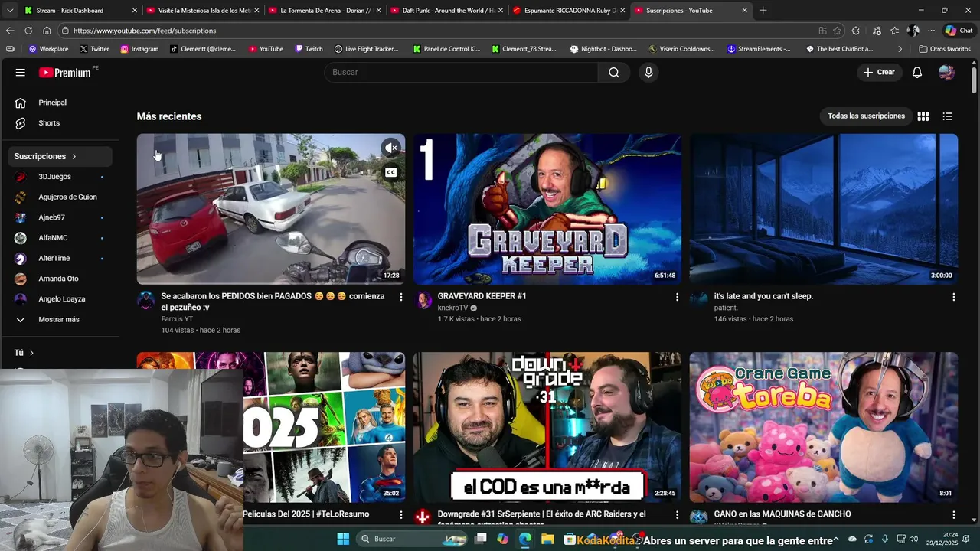Open Copilot Chat in the browser
The image size is (980, 551).
(959, 31)
